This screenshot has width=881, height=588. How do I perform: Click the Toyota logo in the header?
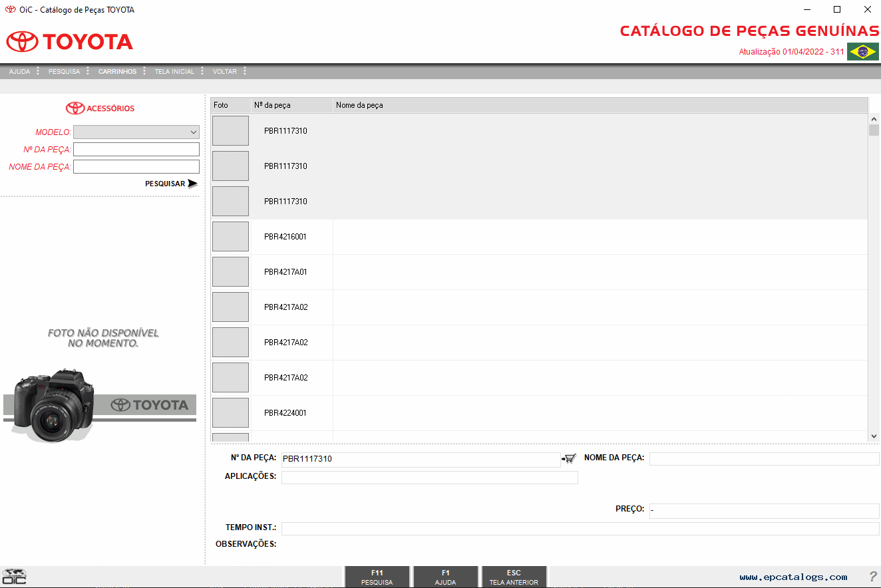click(70, 42)
